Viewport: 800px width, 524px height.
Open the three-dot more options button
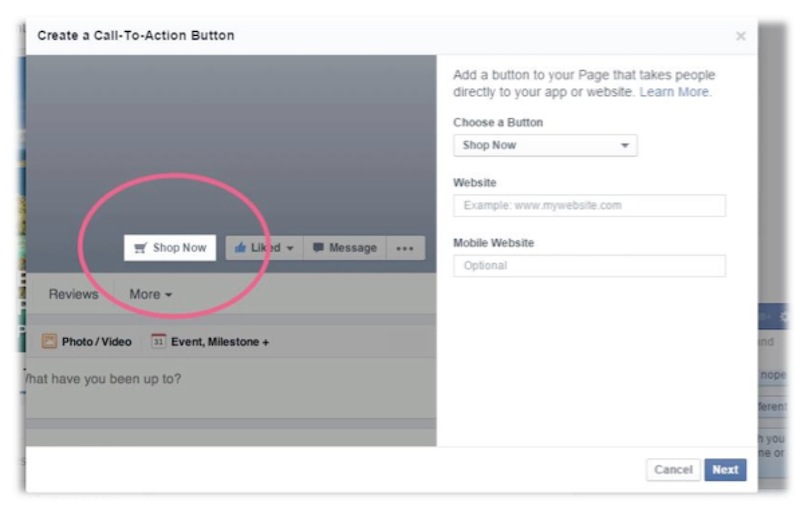[x=405, y=248]
